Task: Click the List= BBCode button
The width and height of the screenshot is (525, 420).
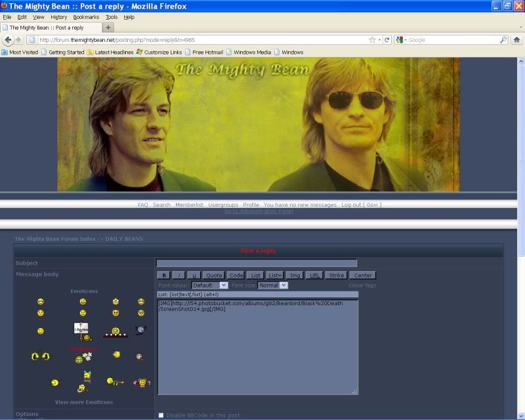Action: tap(274, 276)
